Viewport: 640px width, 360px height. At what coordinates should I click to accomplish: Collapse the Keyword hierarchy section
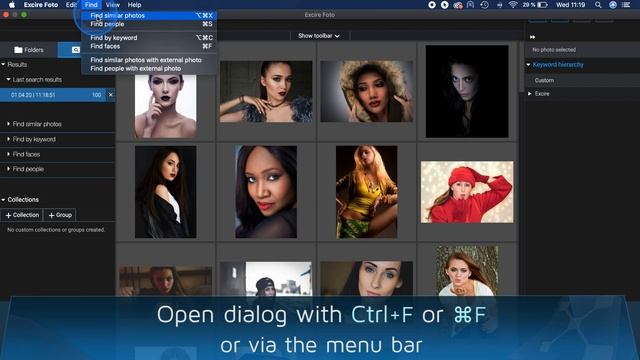click(x=529, y=64)
